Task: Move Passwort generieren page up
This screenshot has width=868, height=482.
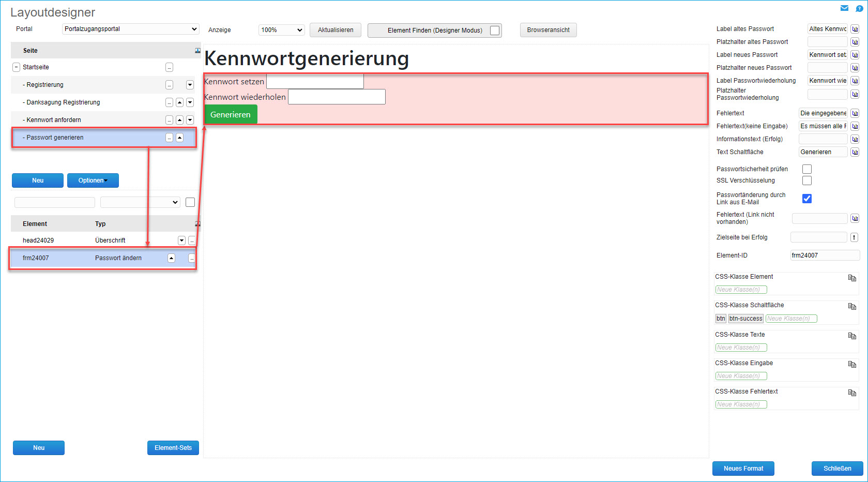Action: click(179, 138)
